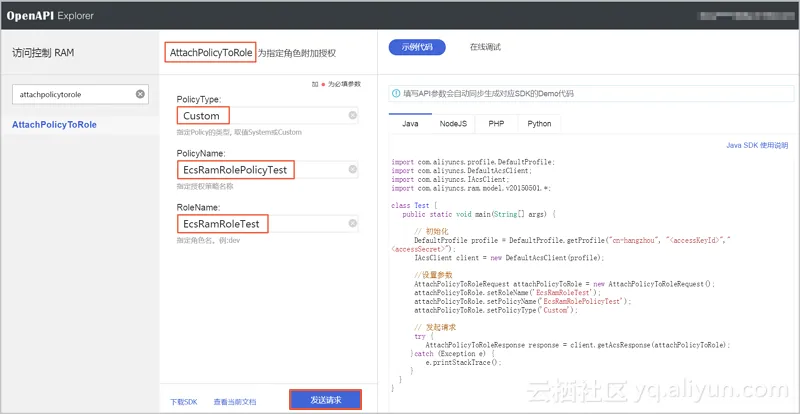The width and height of the screenshot is (800, 414).
Task: Clear the PolicyName field value
Action: point(353,169)
